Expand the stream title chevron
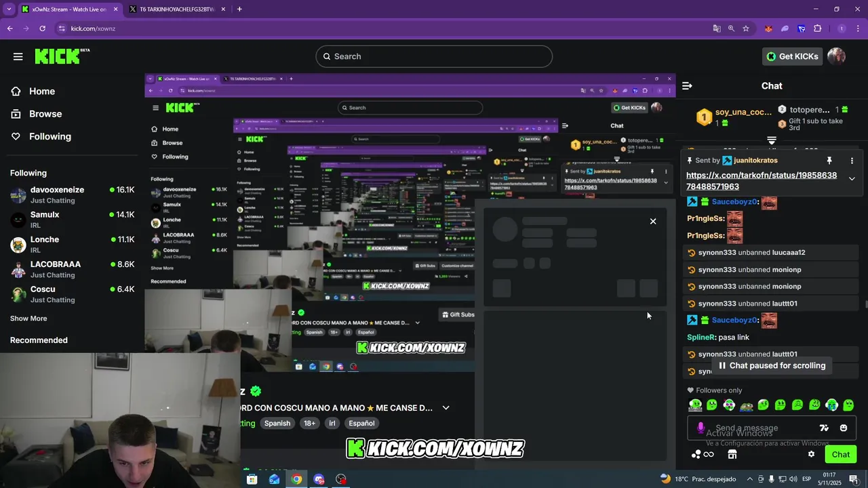This screenshot has width=868, height=488. [446, 408]
